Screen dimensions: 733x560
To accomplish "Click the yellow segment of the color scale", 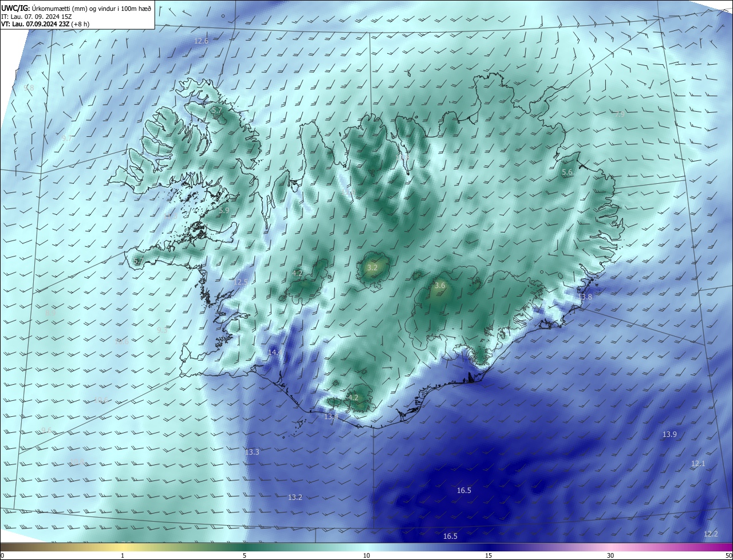I will [x=122, y=547].
